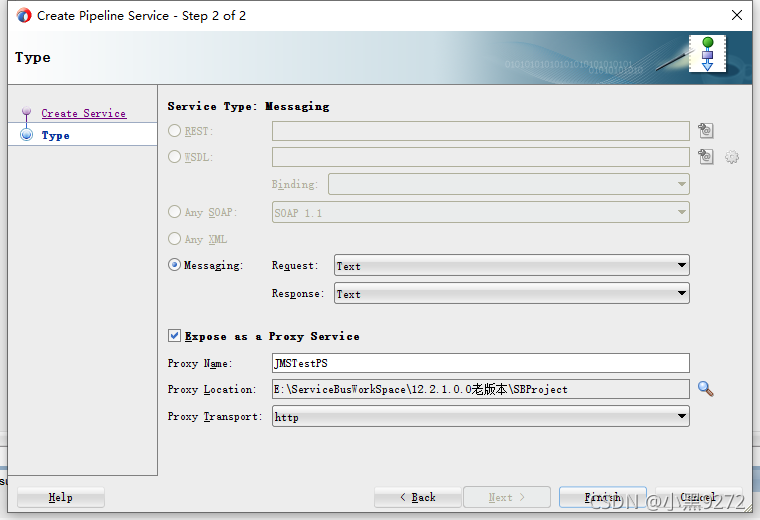Click the Help button
This screenshot has width=760, height=520.
(61, 497)
